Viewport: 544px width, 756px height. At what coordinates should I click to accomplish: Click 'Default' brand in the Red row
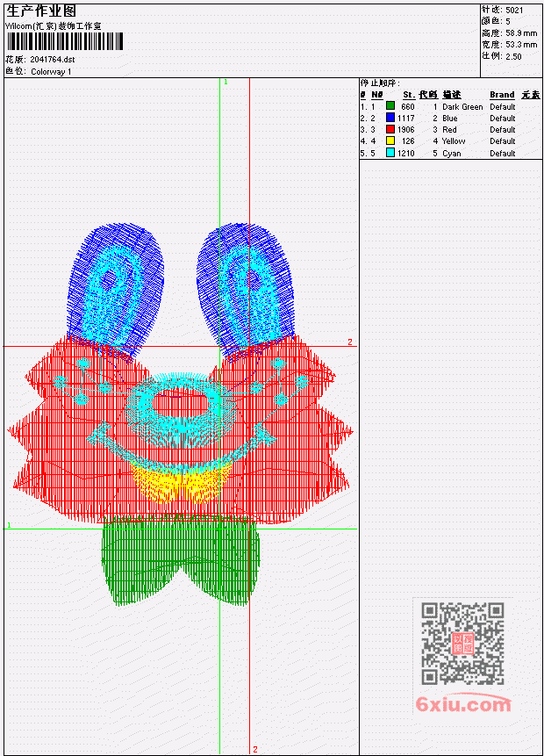click(x=503, y=130)
